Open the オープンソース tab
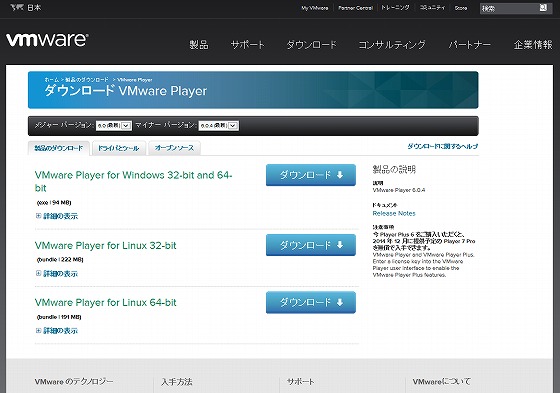Image resolution: width=560 pixels, height=393 pixels. pos(174,148)
